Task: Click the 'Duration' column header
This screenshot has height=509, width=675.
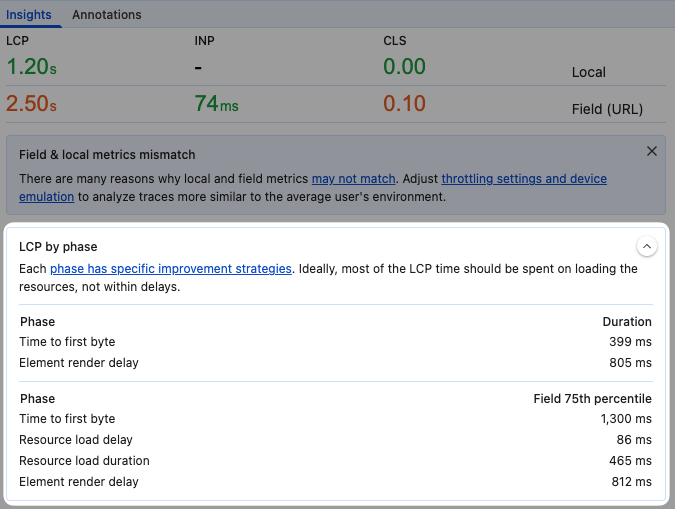Action: [x=627, y=322]
